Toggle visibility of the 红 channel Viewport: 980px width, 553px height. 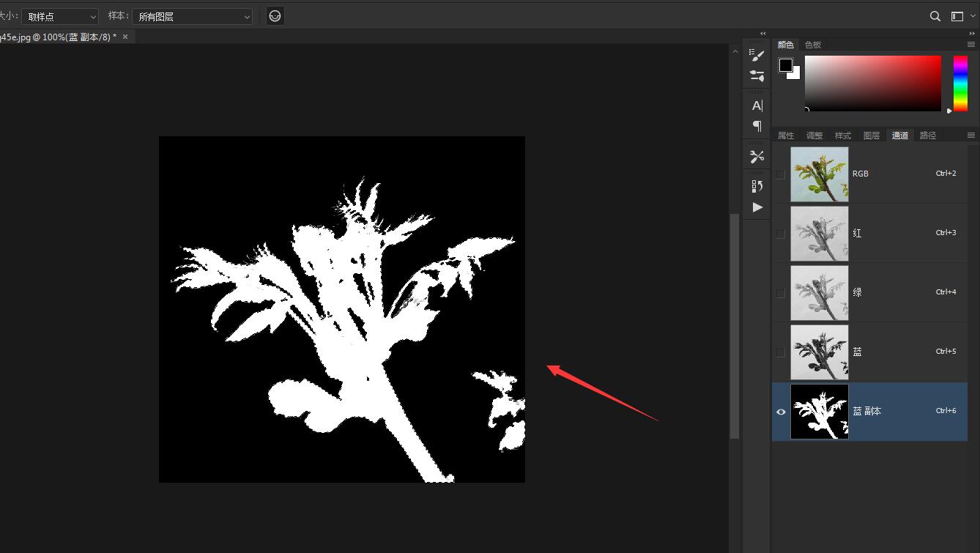click(x=780, y=234)
